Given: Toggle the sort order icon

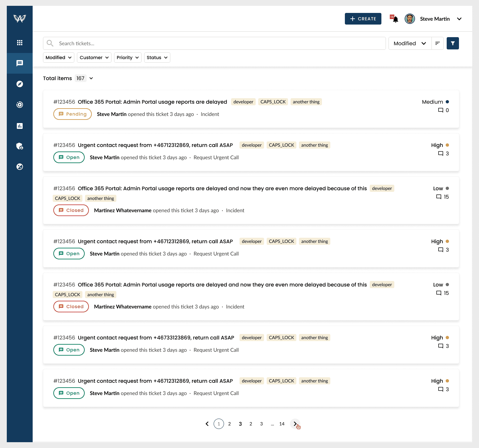Looking at the screenshot, I should [x=438, y=43].
